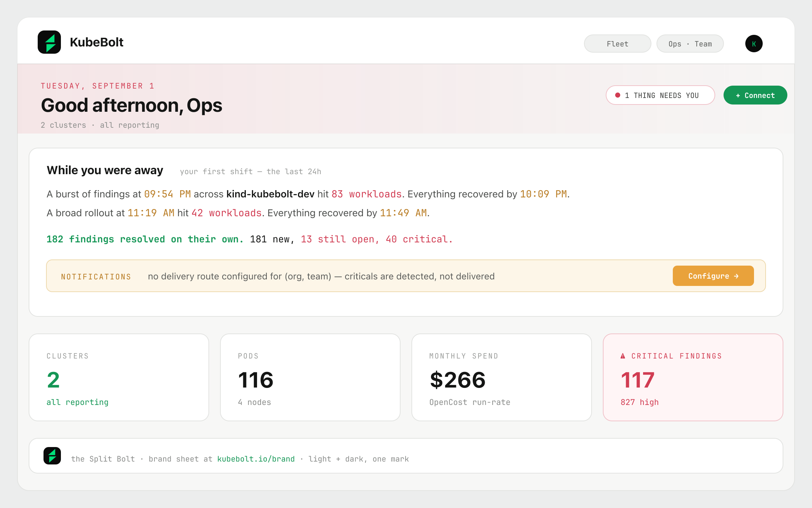The image size is (812, 508).
Task: Click the 83 workloads text
Action: coord(366,194)
